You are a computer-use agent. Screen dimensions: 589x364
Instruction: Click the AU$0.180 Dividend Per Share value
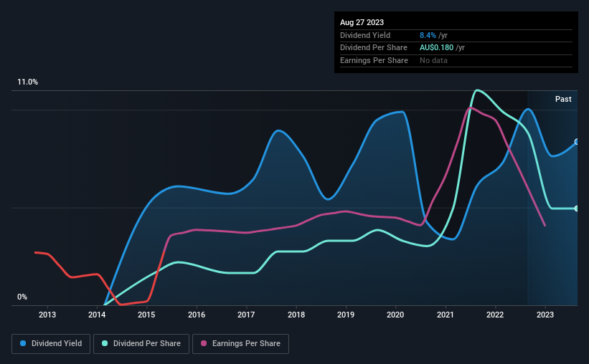coord(436,48)
